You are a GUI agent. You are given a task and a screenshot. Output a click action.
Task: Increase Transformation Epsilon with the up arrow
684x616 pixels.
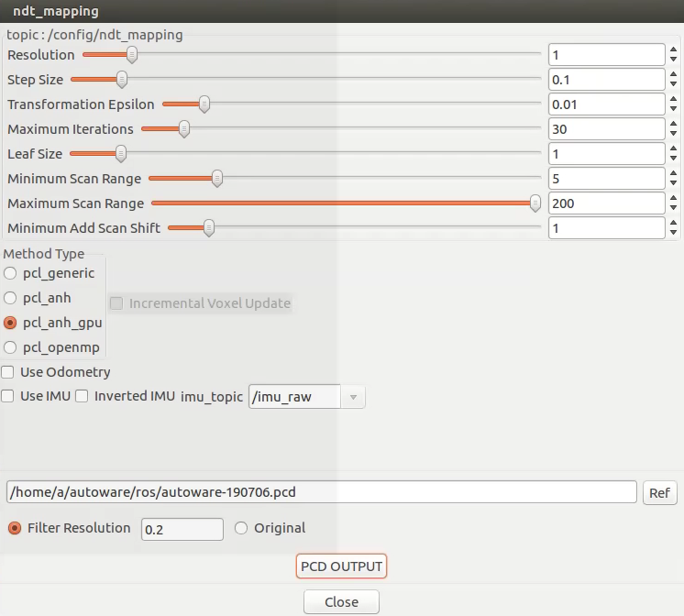pos(674,100)
